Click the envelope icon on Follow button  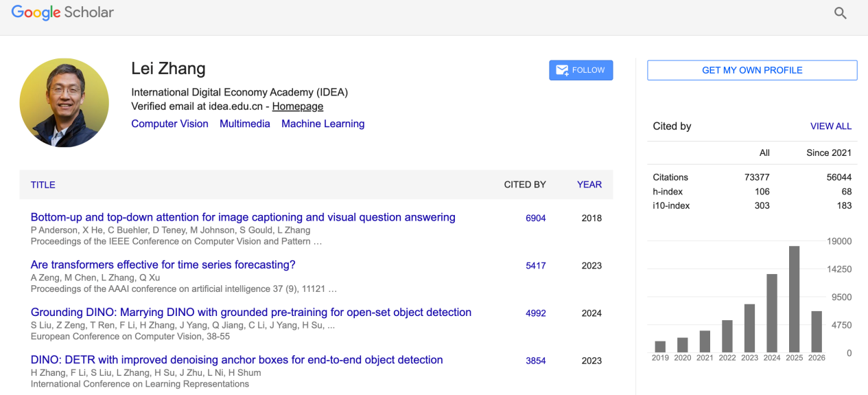[562, 70]
